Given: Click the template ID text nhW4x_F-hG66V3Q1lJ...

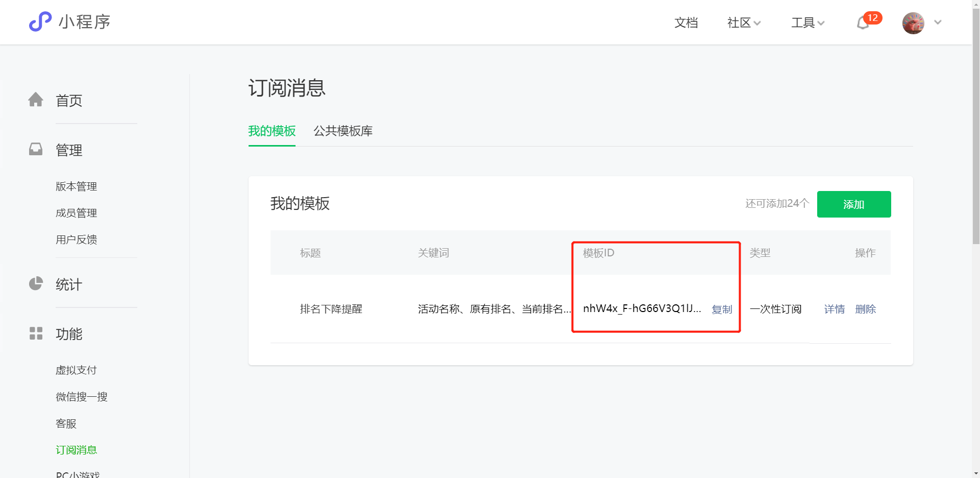Looking at the screenshot, I should (x=642, y=308).
